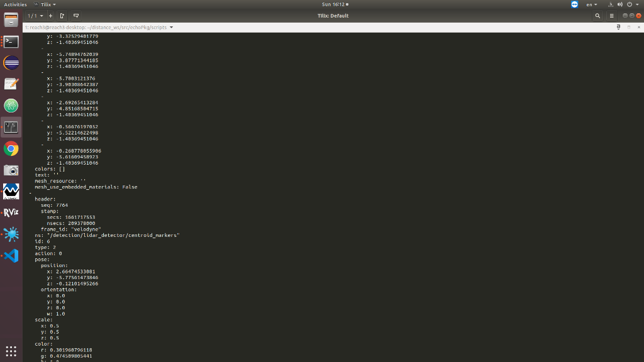
Task: Open the Sun 16:12 clock calendar
Action: tap(335, 4)
